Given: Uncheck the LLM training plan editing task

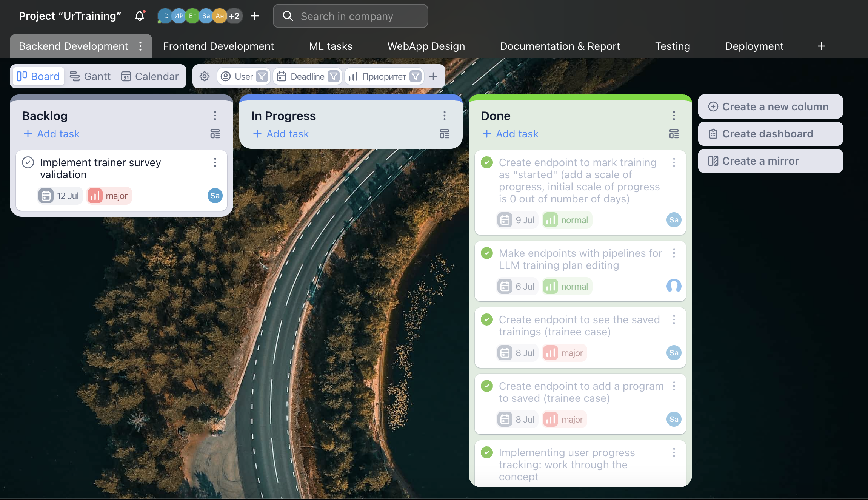Looking at the screenshot, I should (487, 253).
